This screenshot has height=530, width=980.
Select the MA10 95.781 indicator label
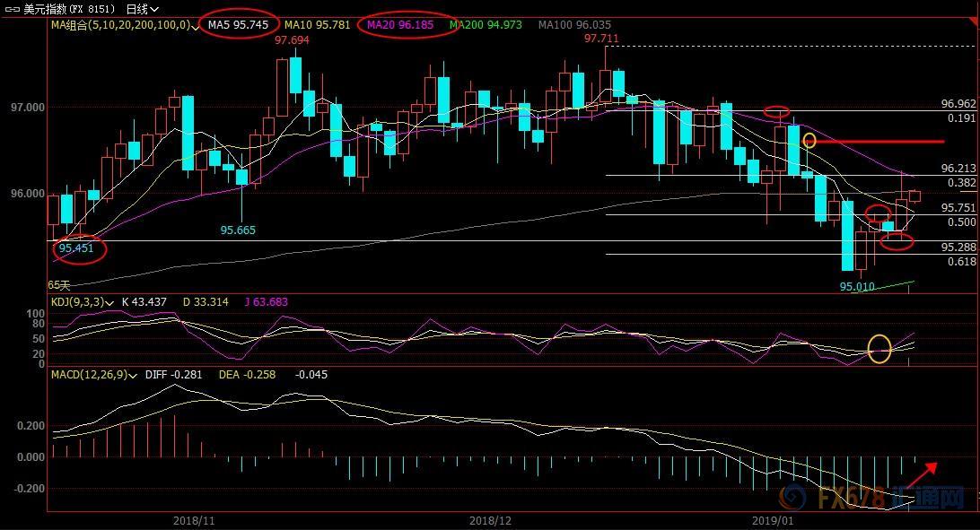tap(316, 25)
